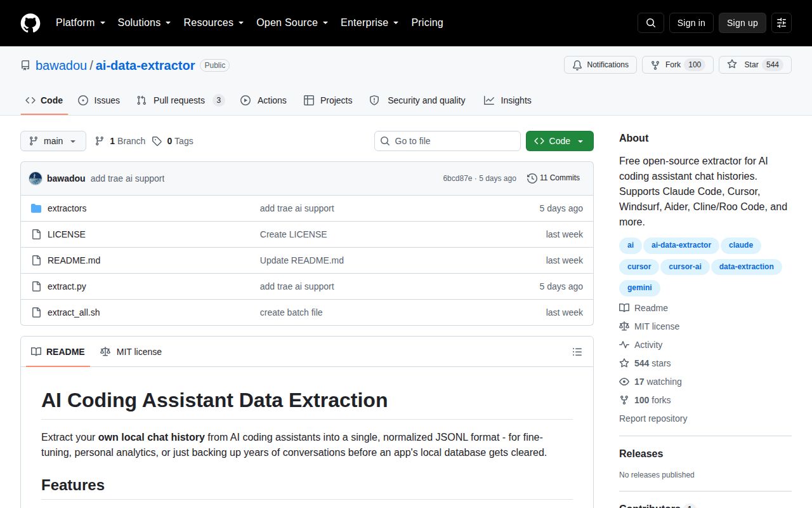Open the GitHub homepage logo
812x508 pixels.
30,23
